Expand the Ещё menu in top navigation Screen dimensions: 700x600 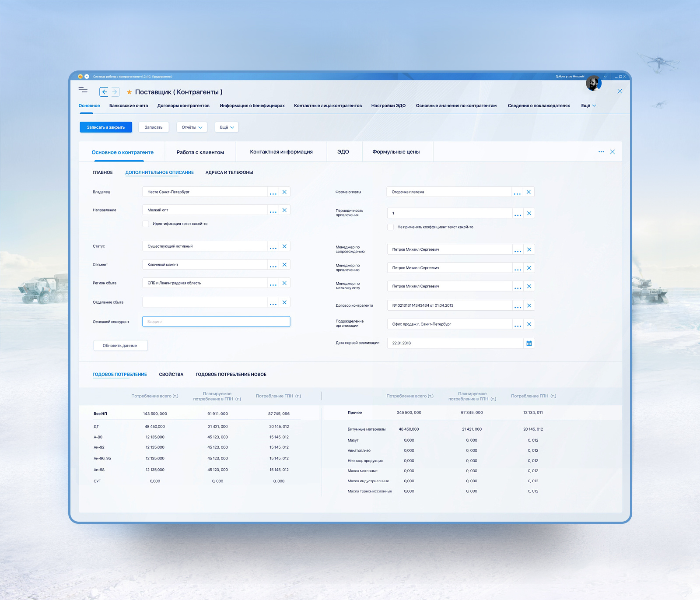click(x=588, y=105)
